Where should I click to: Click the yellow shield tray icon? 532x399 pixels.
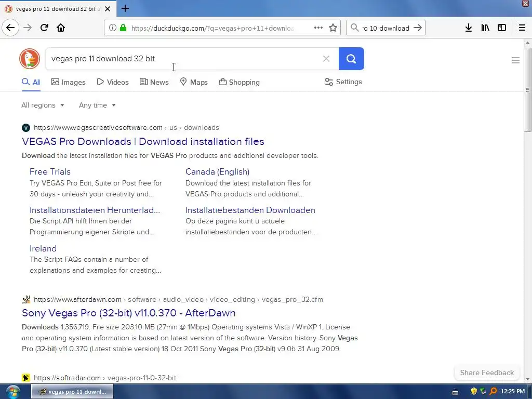pos(474,391)
